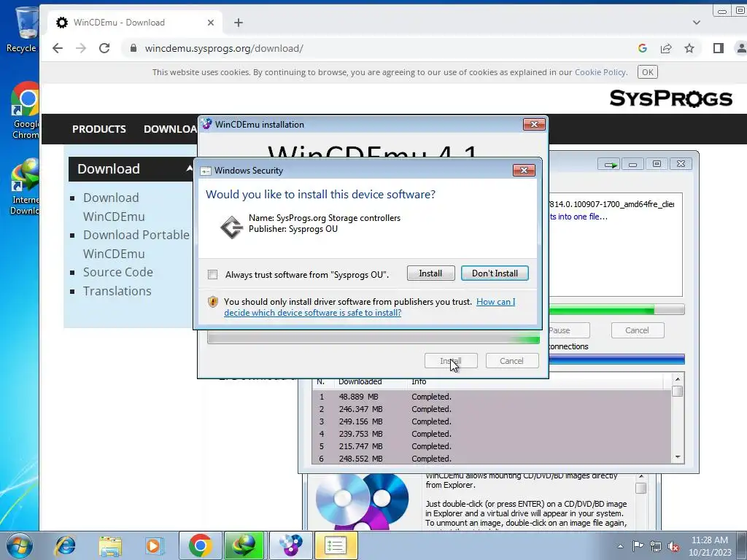The height and width of the screenshot is (560, 747).
Task: Click the site lock icon in address bar
Action: tap(133, 48)
